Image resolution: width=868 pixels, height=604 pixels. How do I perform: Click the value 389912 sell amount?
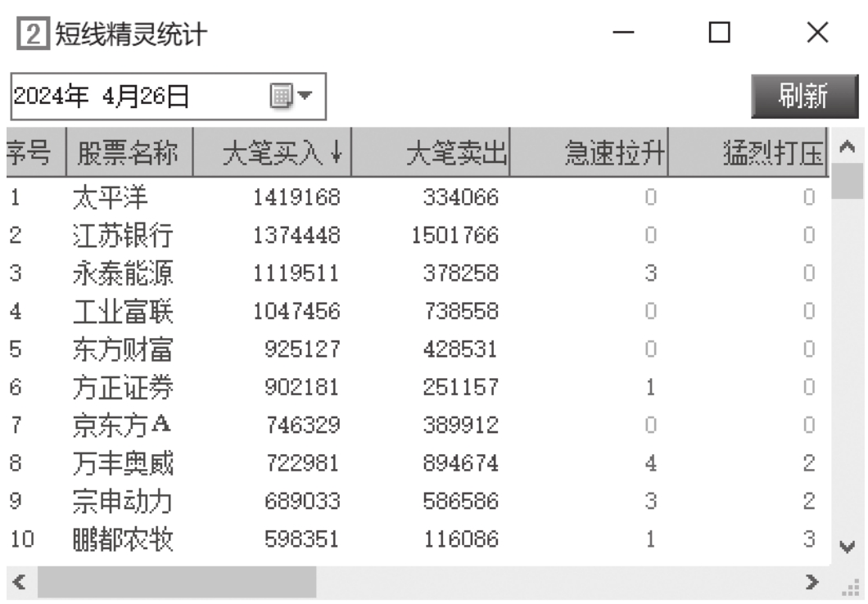pyautogui.click(x=461, y=426)
